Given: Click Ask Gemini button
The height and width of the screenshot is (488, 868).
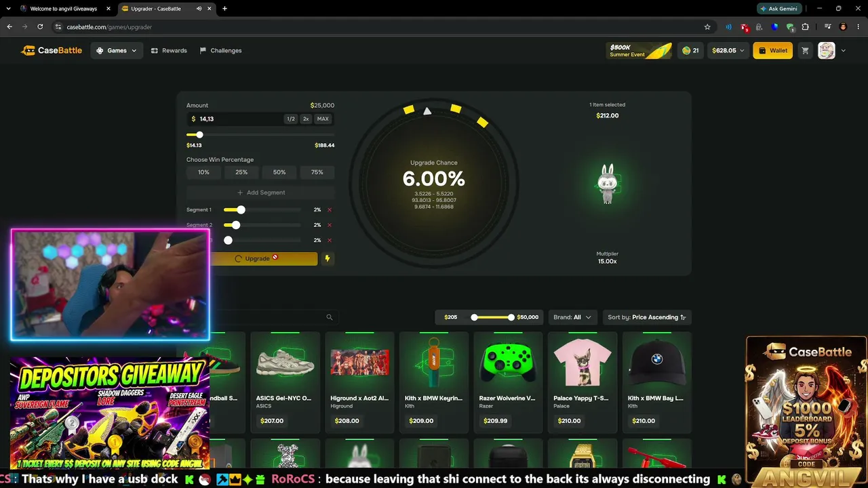Looking at the screenshot, I should [x=781, y=9].
